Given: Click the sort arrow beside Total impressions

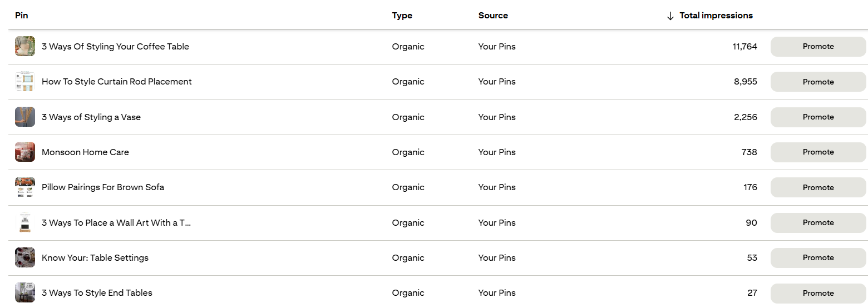Looking at the screenshot, I should (x=670, y=16).
